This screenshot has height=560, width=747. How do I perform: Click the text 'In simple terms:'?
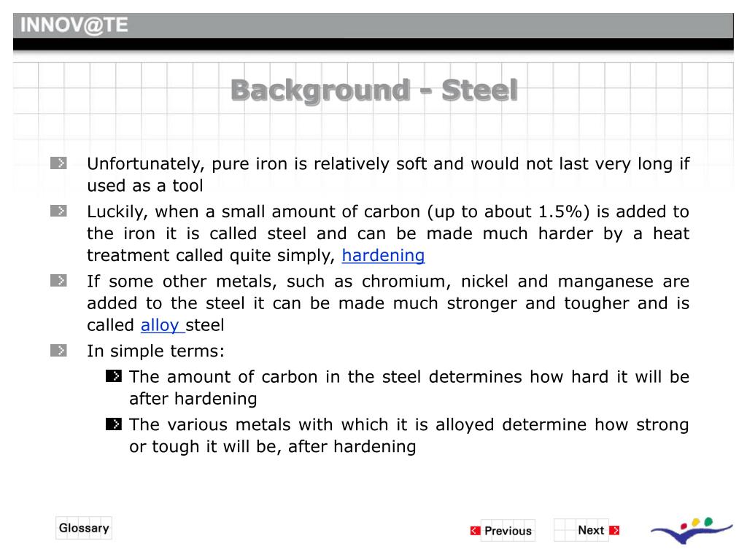click(x=155, y=351)
